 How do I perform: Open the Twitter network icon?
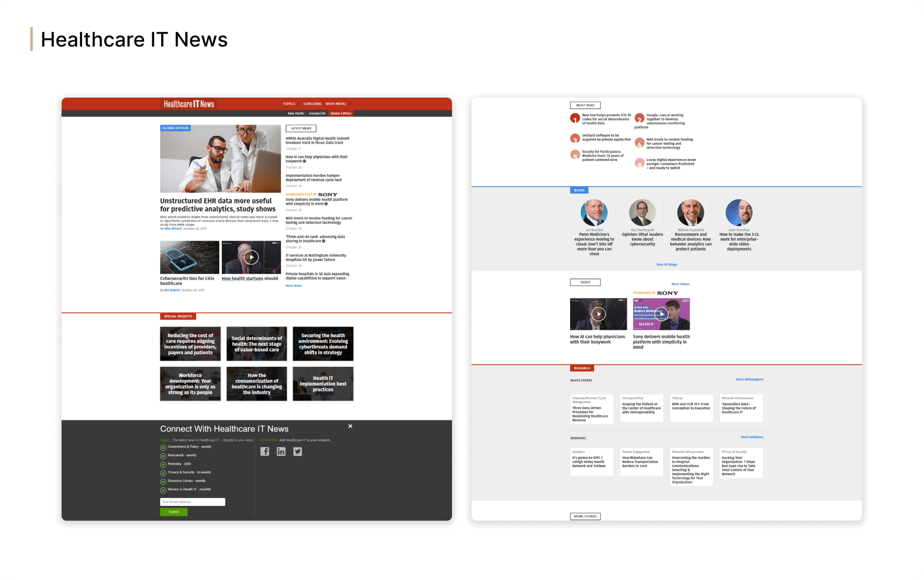coord(298,451)
